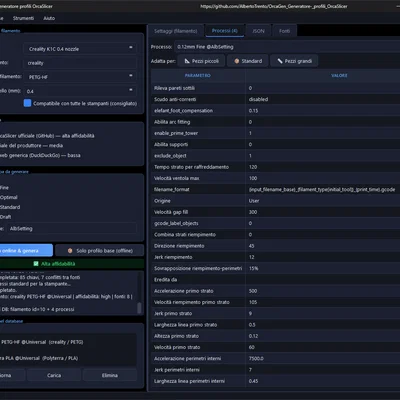Viewport: 400px width, 400px height.
Task: Click the AlbSetting text field
Action: click(72, 229)
